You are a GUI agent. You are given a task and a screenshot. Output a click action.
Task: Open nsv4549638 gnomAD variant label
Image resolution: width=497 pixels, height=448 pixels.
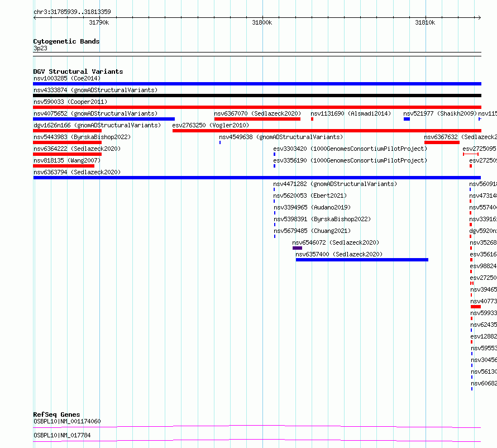tap(281, 137)
